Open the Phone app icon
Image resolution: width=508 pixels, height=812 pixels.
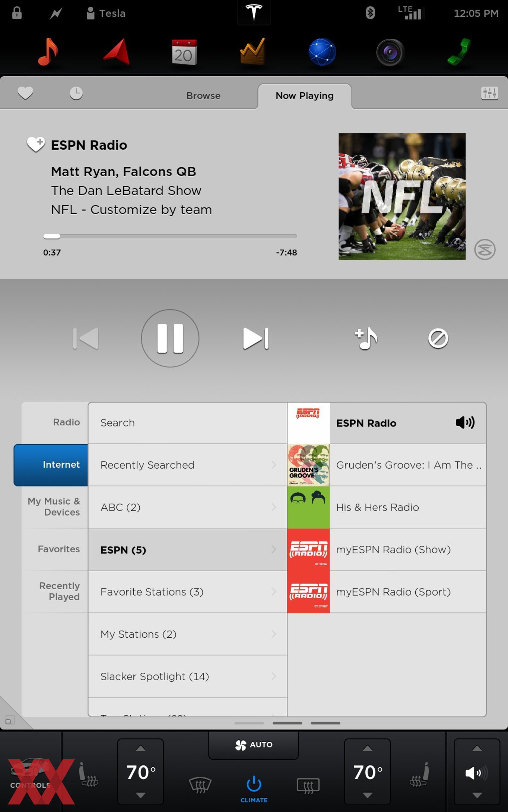pyautogui.click(x=459, y=52)
